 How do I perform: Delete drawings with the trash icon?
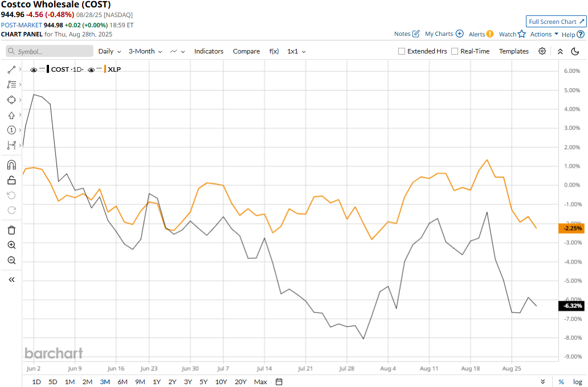11,230
